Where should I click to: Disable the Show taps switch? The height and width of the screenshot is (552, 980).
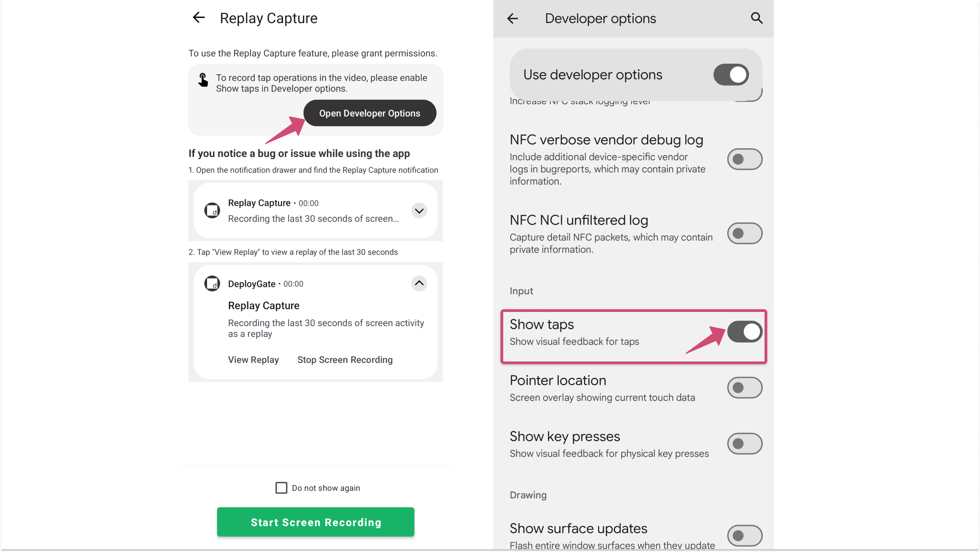744,332
